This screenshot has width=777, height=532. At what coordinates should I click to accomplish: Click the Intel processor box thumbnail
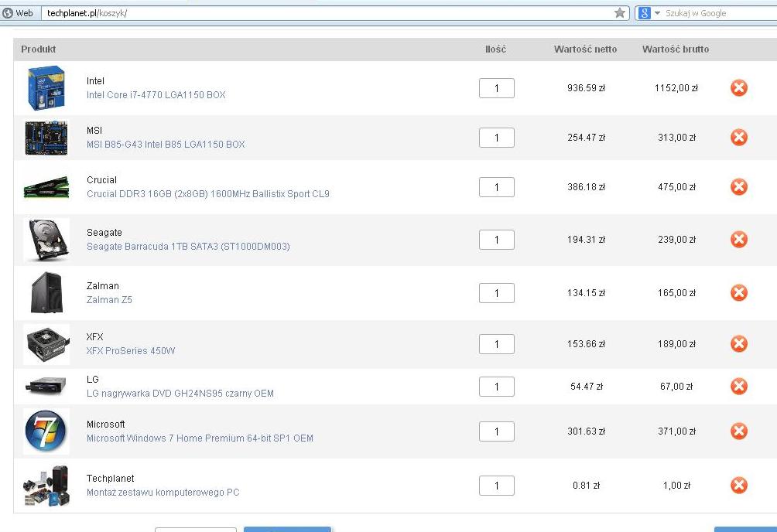[x=46, y=87]
